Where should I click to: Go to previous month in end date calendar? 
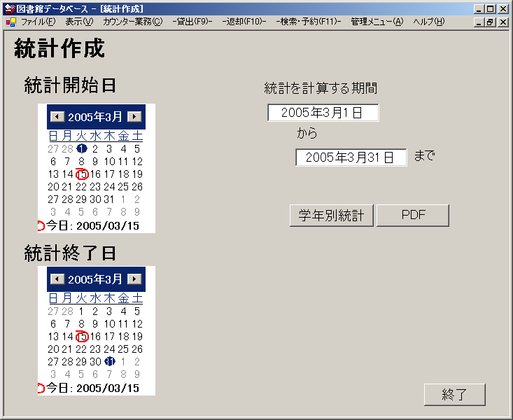(57, 279)
